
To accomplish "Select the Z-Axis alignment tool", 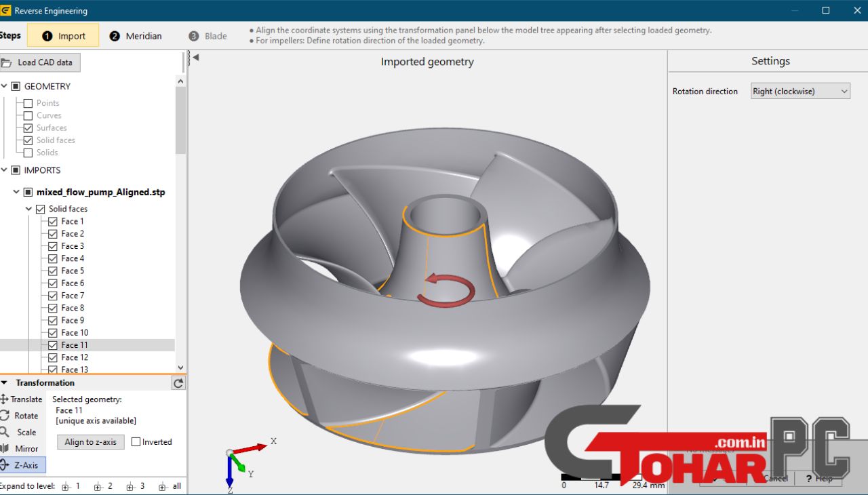I will 22,465.
